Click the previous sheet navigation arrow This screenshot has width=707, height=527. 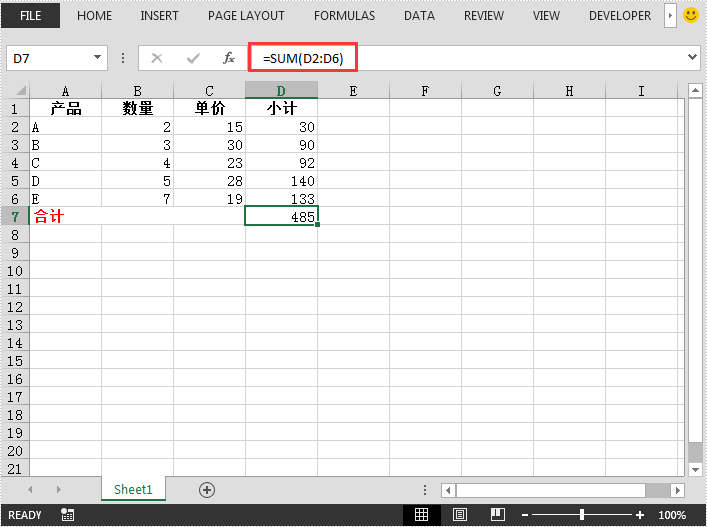[x=30, y=489]
